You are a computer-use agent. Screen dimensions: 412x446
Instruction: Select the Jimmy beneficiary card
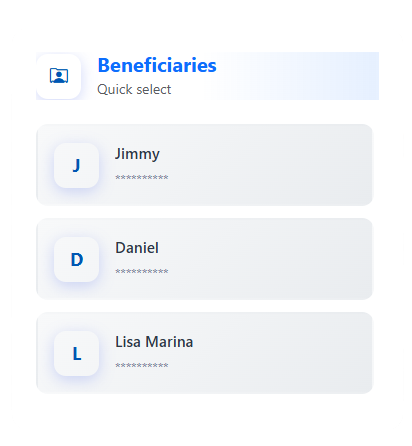pyautogui.click(x=204, y=165)
